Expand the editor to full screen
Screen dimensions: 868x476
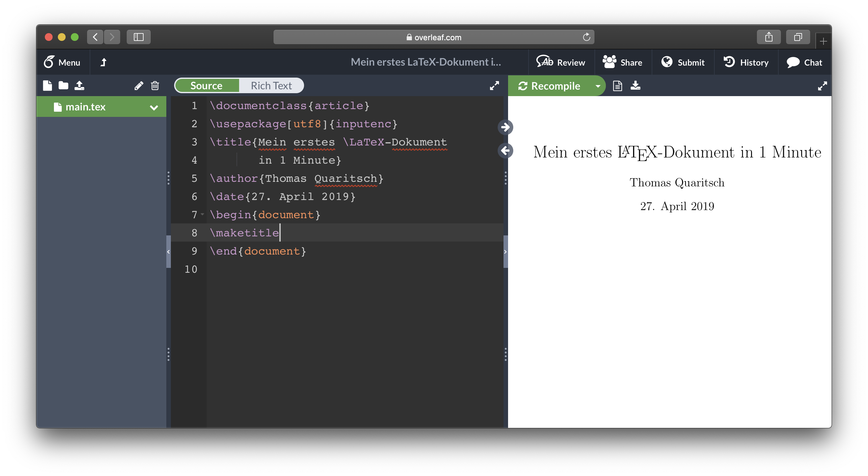pyautogui.click(x=494, y=86)
